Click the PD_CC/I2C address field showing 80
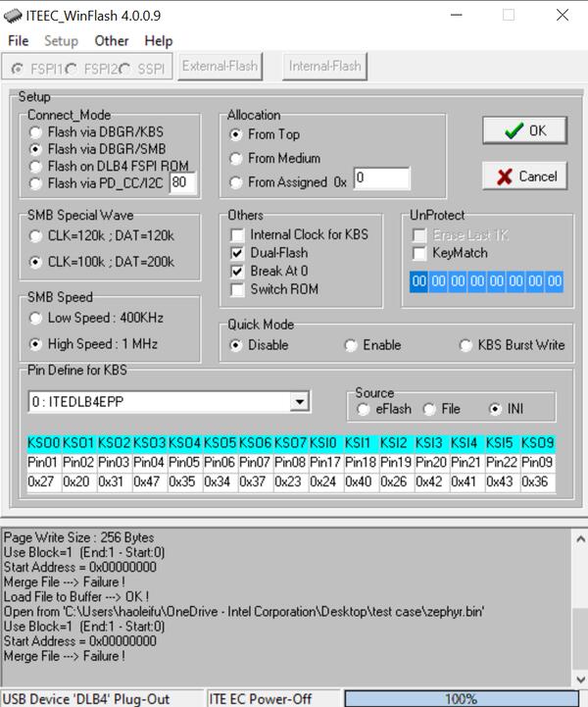The height and width of the screenshot is (707, 588). [x=182, y=183]
